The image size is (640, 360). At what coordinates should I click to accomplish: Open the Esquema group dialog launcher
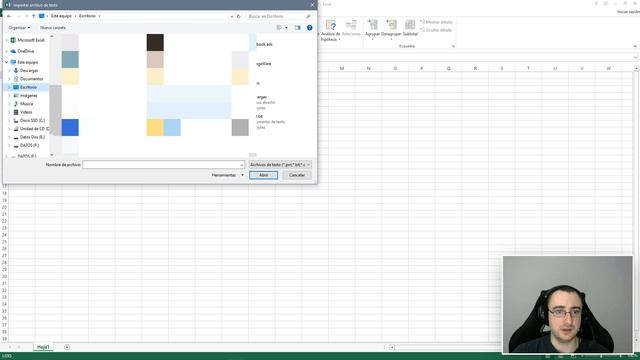click(453, 47)
